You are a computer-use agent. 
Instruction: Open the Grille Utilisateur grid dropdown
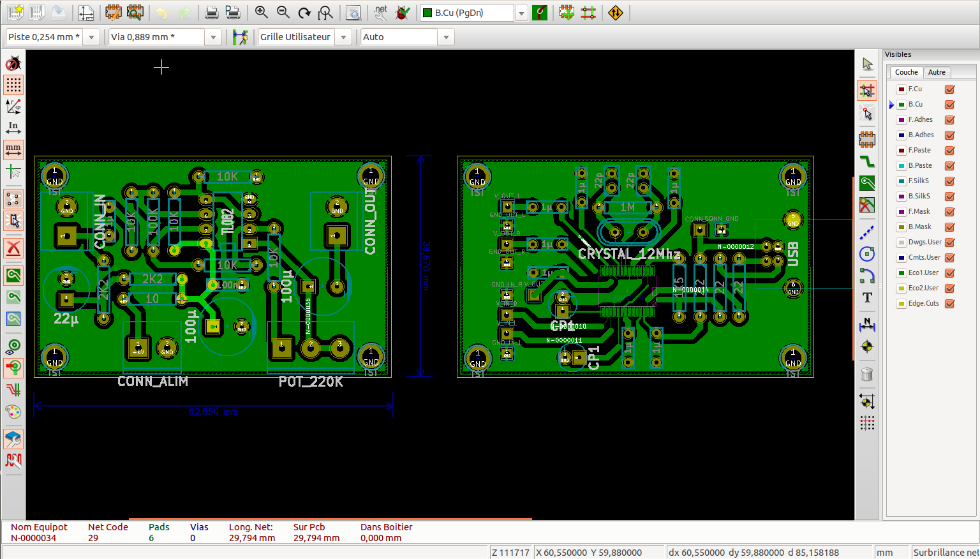343,37
